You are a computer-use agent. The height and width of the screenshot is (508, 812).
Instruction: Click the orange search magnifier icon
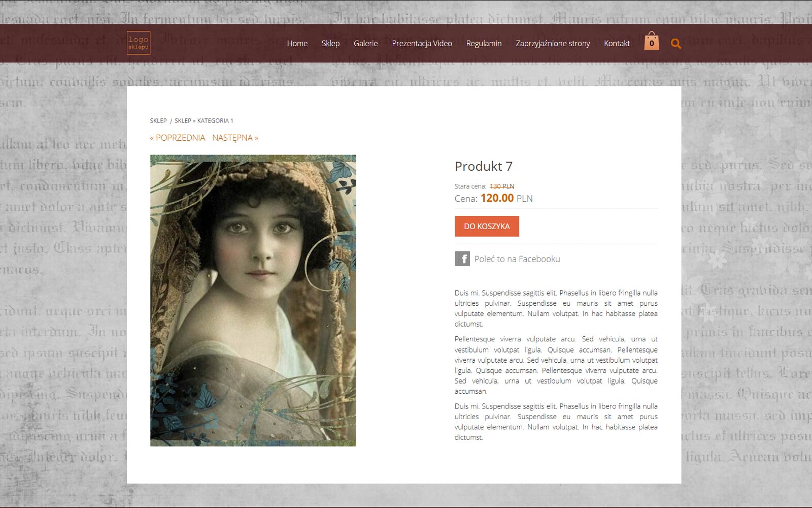click(675, 44)
